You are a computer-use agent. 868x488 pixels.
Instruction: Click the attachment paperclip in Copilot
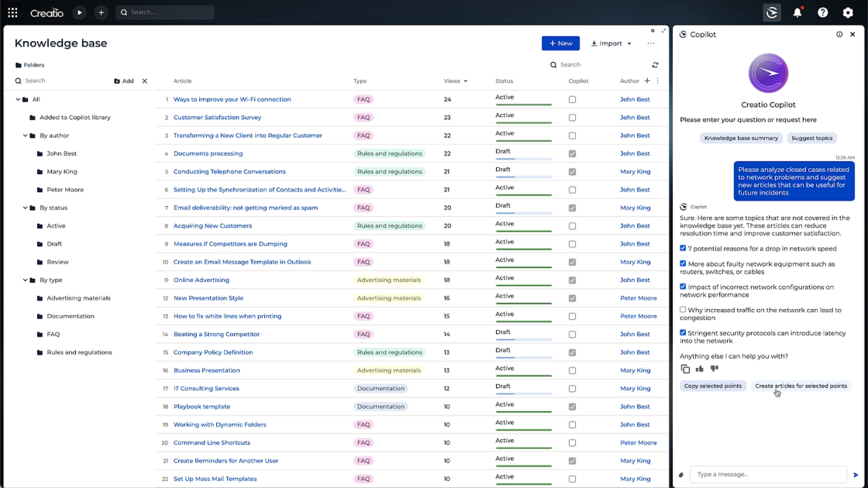681,475
